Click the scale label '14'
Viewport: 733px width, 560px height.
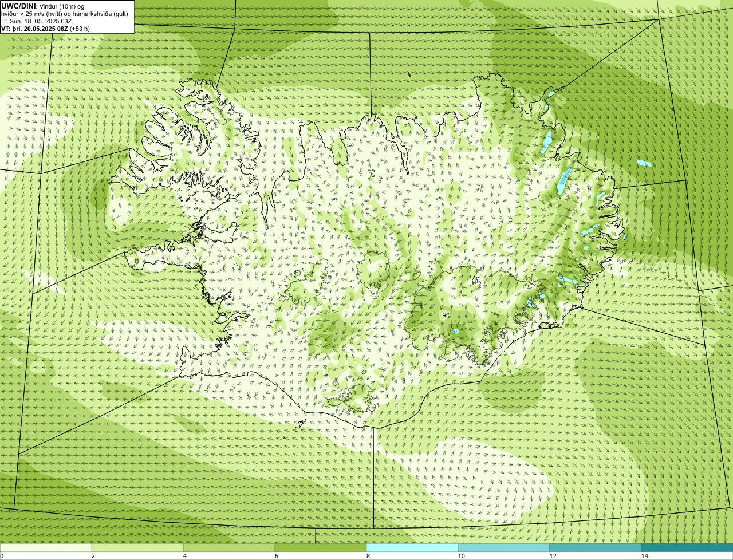point(644,556)
